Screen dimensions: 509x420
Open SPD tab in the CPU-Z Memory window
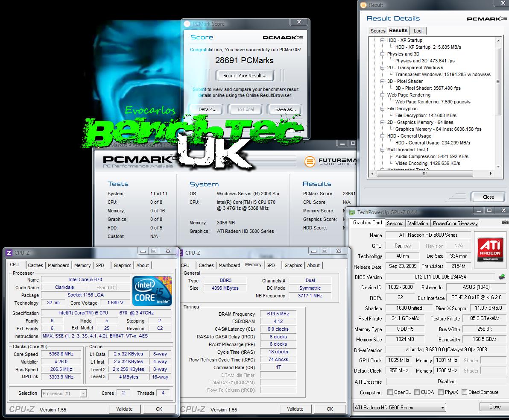tap(271, 265)
